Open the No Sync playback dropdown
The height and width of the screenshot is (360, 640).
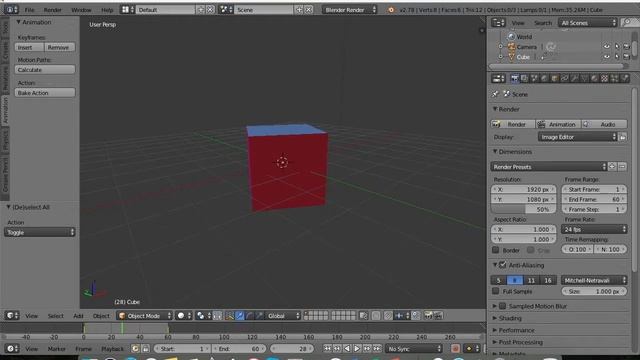(414, 349)
